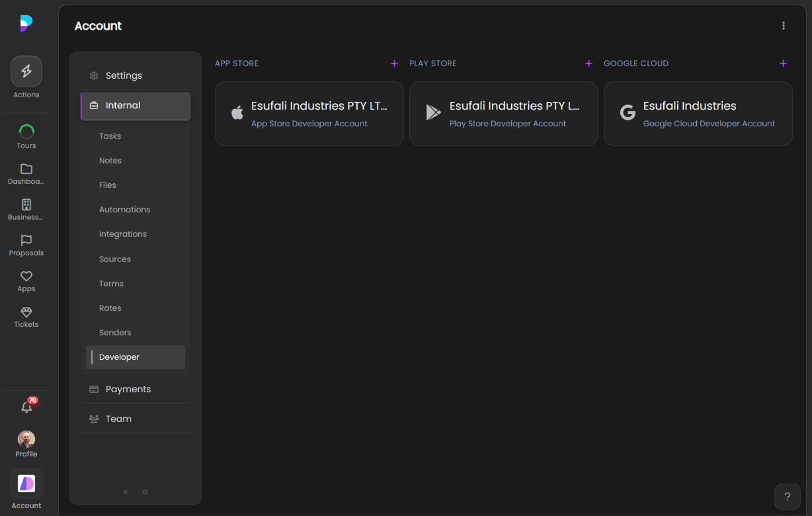This screenshot has height=516, width=812.
Task: Collapse the Internal menu section
Action: tap(136, 106)
